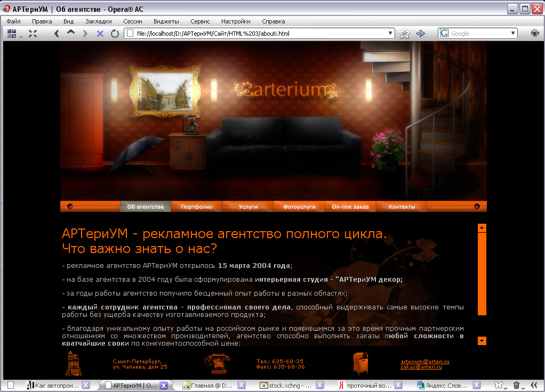This screenshot has width=545, height=392.
Task: Click the double-arrow icon at bottom right
Action: pos(534,385)
